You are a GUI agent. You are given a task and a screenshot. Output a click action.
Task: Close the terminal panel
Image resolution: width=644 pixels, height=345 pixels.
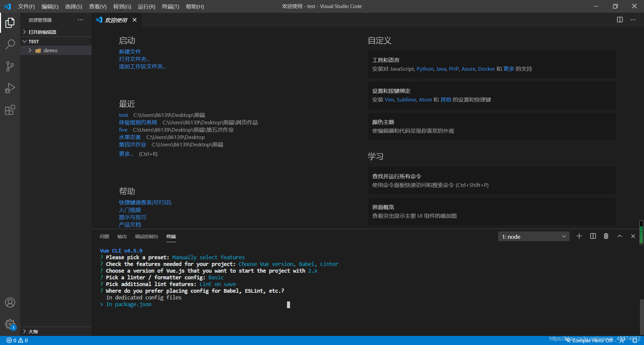(x=633, y=236)
